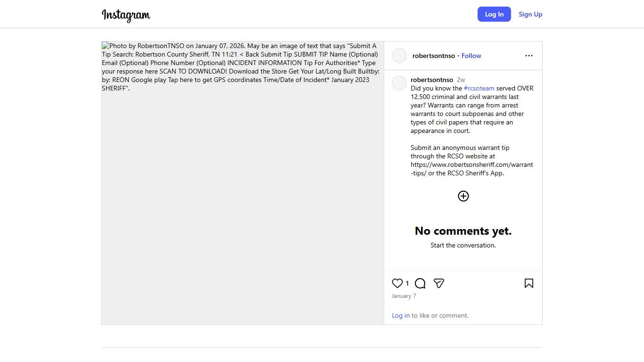Load more comments with the plus circle
The width and height of the screenshot is (644, 362).
tap(463, 196)
